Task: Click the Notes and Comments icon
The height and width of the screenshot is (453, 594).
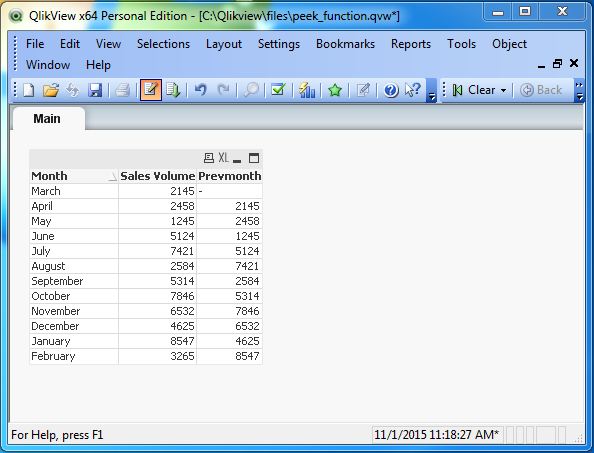Action: point(363,90)
